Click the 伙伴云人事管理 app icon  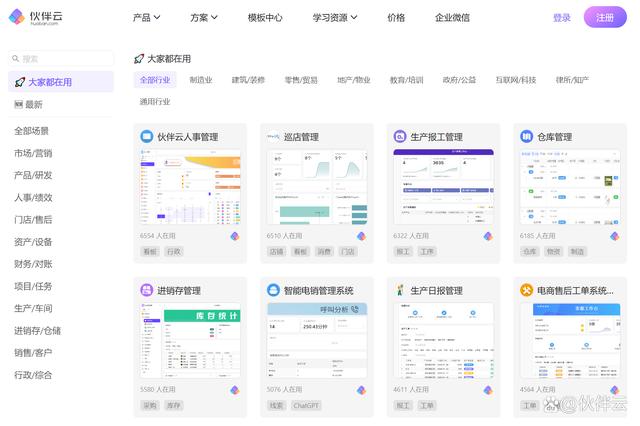147,136
